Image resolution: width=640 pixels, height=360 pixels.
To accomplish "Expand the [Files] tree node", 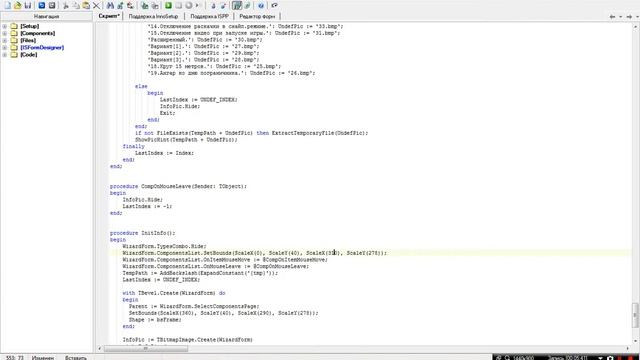I will [4, 40].
